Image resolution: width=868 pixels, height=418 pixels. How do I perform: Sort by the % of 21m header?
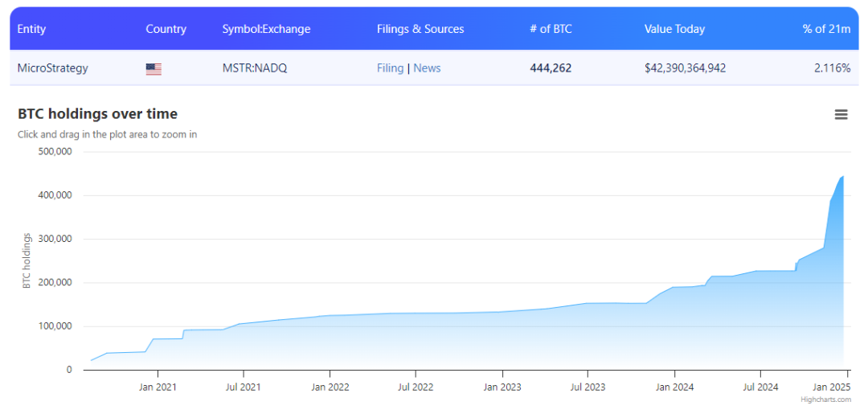point(826,29)
